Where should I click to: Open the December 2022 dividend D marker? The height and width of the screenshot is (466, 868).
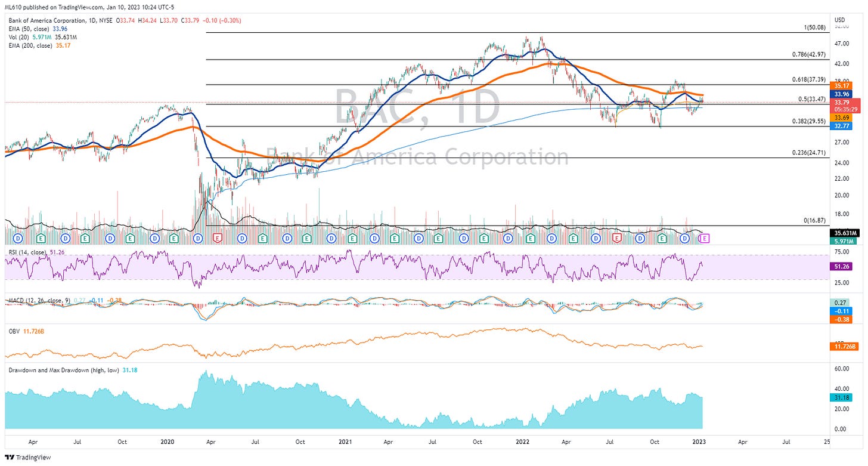tap(684, 238)
